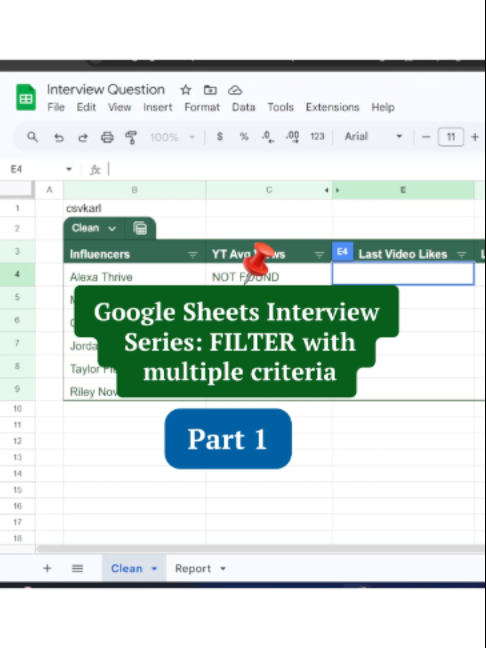Open the File menu
The image size is (486, 648).
click(x=56, y=107)
